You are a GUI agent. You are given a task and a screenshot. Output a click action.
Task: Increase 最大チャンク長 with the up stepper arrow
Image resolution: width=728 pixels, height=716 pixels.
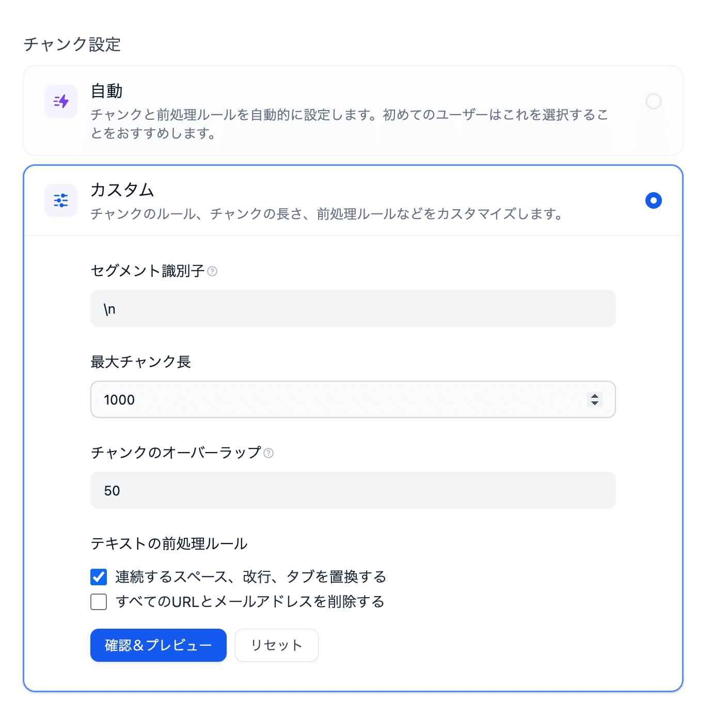click(595, 396)
